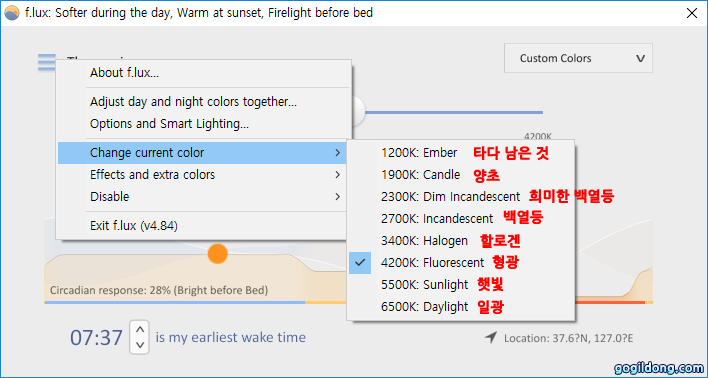Open the hamburger menu icon
708x378 pixels.
coord(47,62)
